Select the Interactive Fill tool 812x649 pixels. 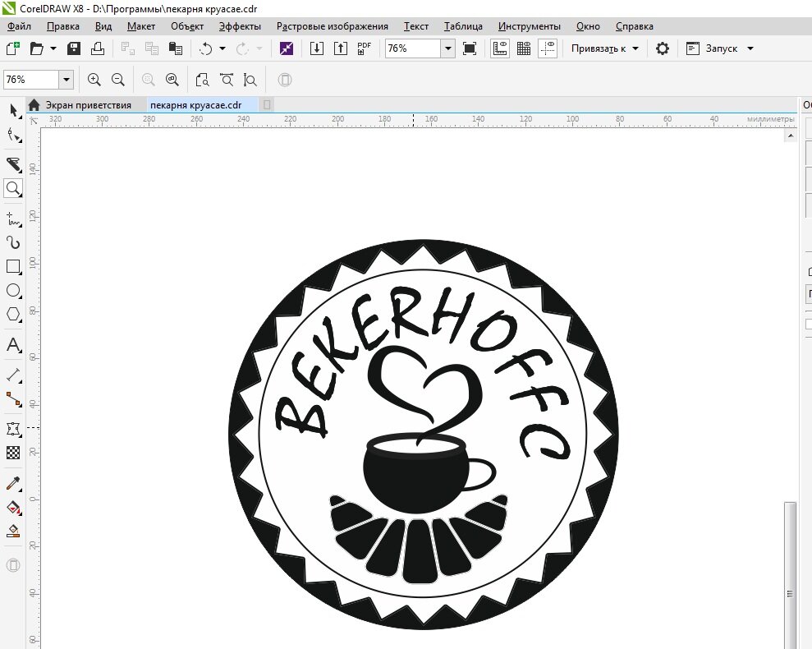pos(13,507)
